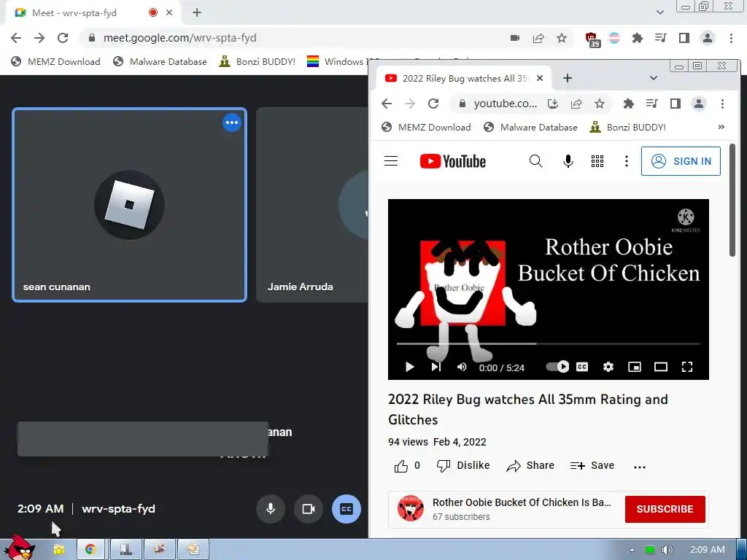Seek on YouTube video progress bar
This screenshot has height=560, width=747.
(549, 343)
